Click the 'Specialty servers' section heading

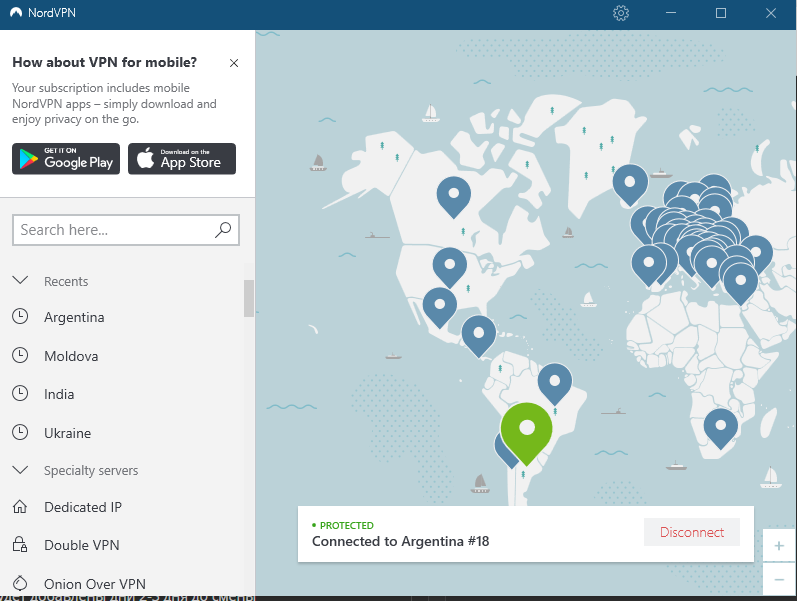tap(91, 470)
